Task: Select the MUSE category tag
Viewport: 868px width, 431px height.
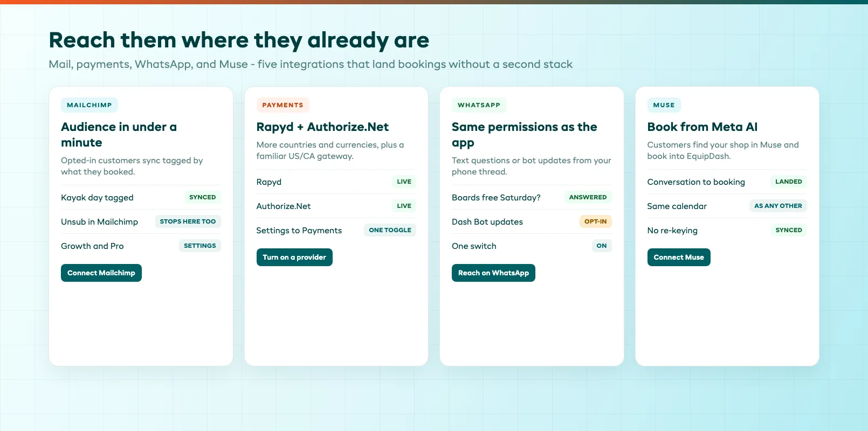Action: (664, 105)
